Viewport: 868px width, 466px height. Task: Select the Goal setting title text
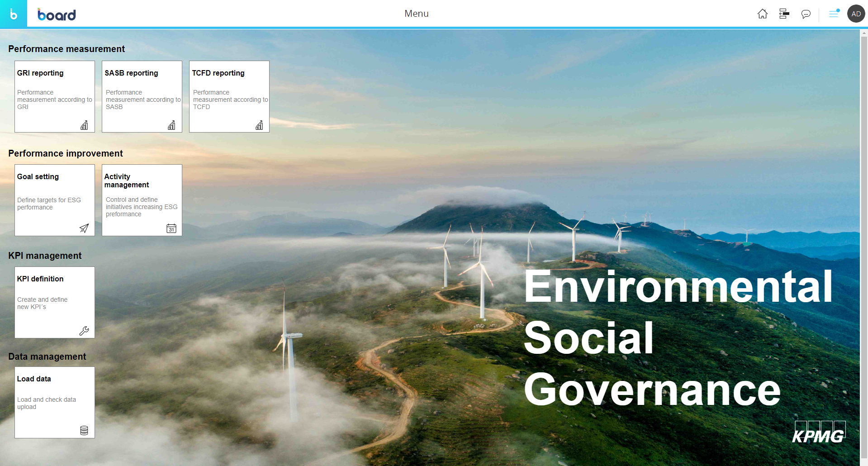click(38, 176)
